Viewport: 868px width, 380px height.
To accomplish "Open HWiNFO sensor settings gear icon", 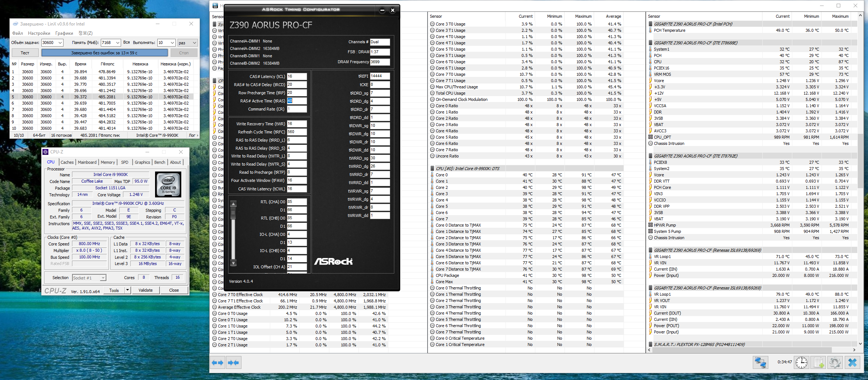I will coord(835,363).
